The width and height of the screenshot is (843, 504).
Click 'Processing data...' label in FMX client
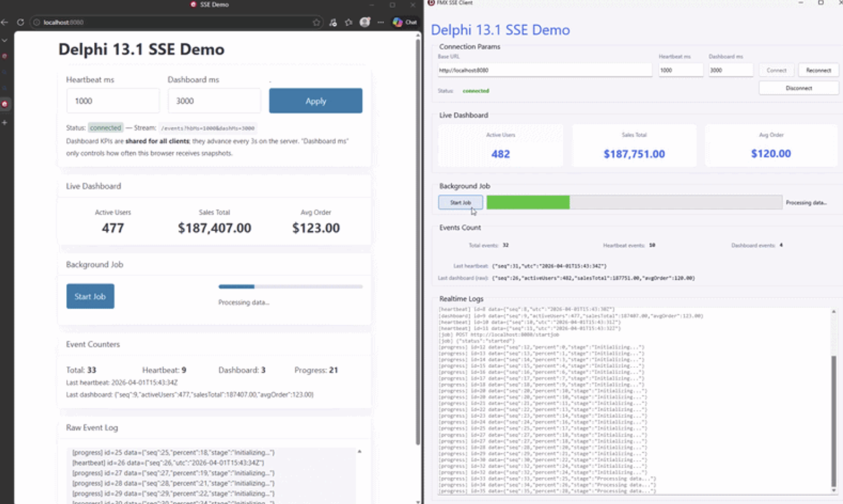(x=806, y=203)
